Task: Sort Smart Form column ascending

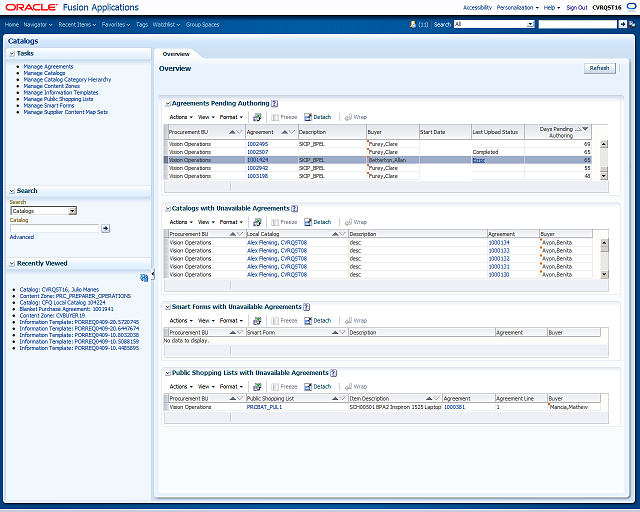Action: 336,332
